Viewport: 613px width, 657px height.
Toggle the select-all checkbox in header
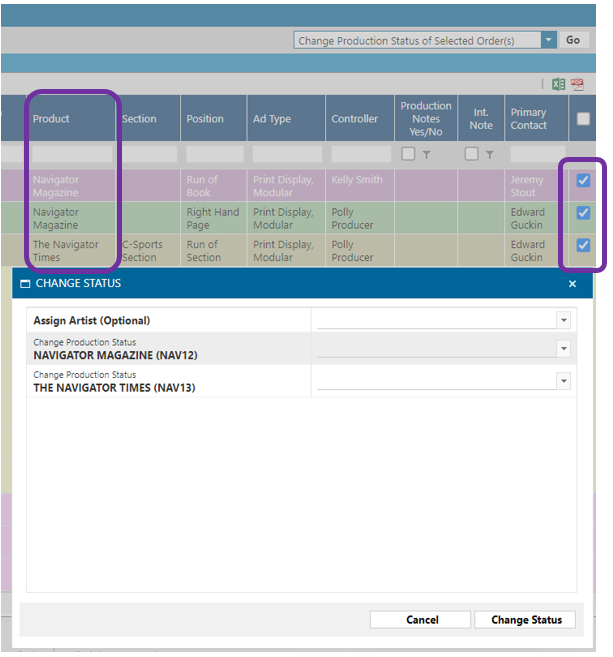pos(583,119)
